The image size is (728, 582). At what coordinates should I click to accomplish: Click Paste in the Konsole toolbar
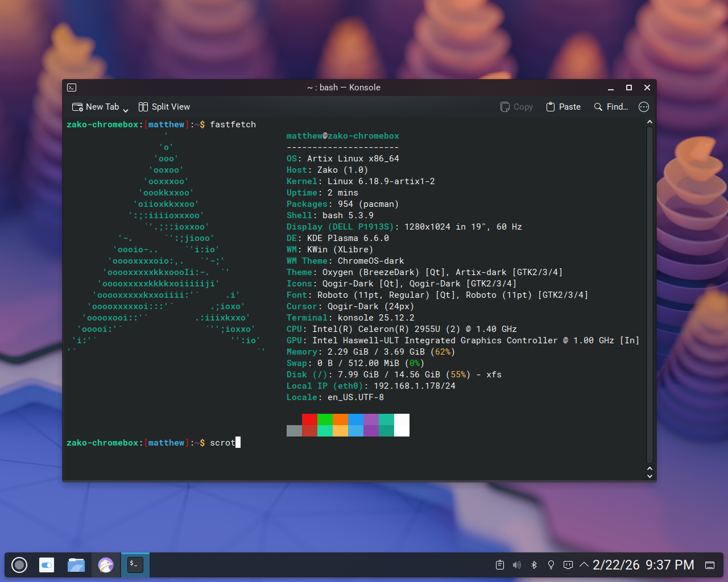click(x=563, y=107)
